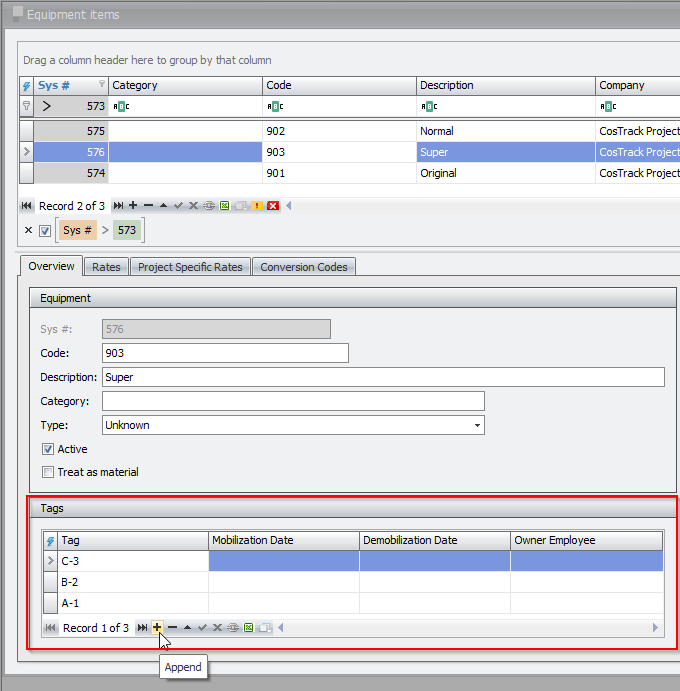Select the A-1 tag row
Image resolution: width=680 pixels, height=691 pixels.
point(353,603)
